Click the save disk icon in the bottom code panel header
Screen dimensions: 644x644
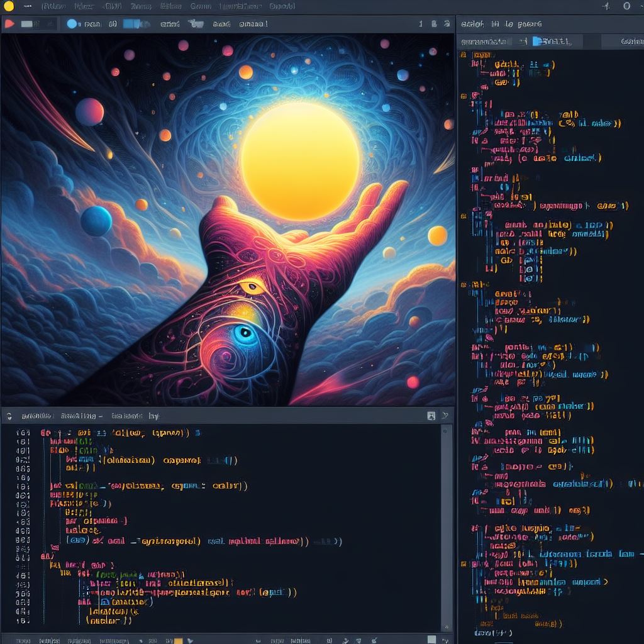point(431,416)
